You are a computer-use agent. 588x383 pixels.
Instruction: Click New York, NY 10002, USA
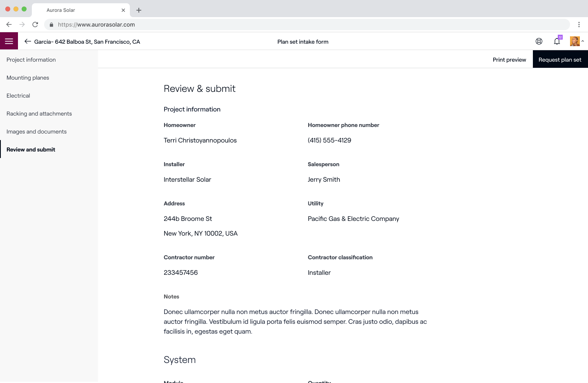click(x=200, y=234)
